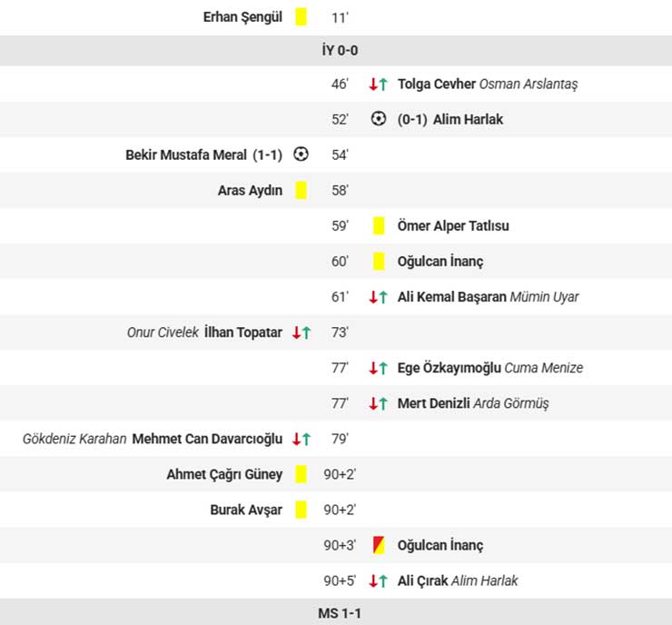This screenshot has height=625, width=672.
Task: Click the substitution arrows beside İlhan Topatar
Action: pos(301,332)
